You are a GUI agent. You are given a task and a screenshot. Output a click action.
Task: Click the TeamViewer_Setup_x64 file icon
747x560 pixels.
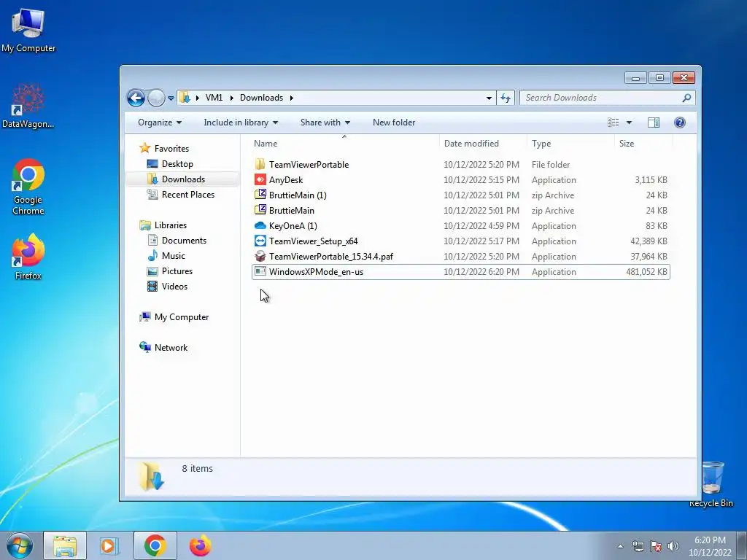(x=260, y=241)
